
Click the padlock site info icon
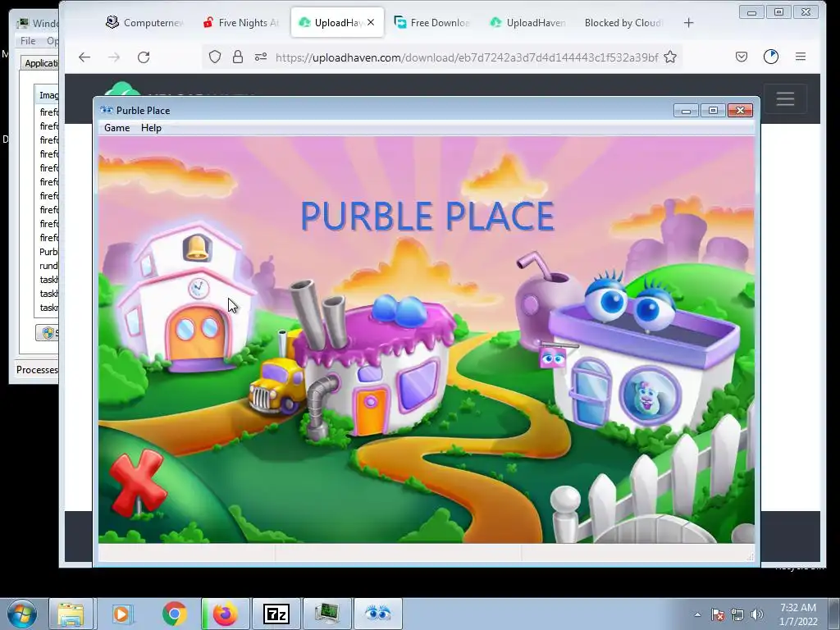(x=238, y=57)
